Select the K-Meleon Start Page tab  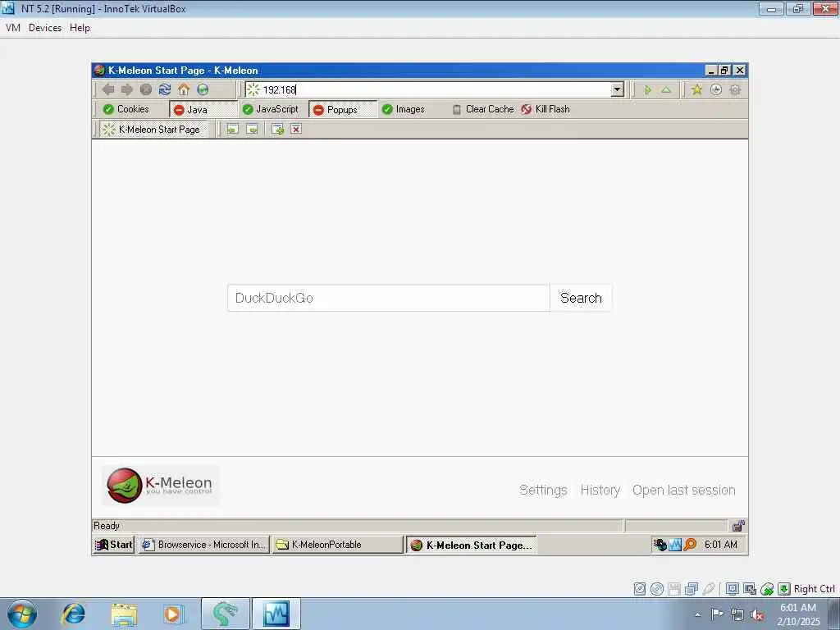[x=153, y=129]
